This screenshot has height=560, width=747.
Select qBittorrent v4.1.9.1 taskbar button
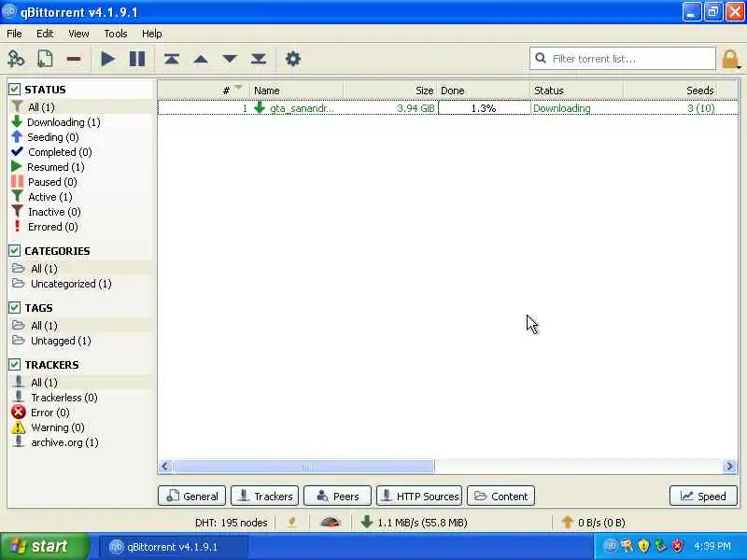point(174,547)
